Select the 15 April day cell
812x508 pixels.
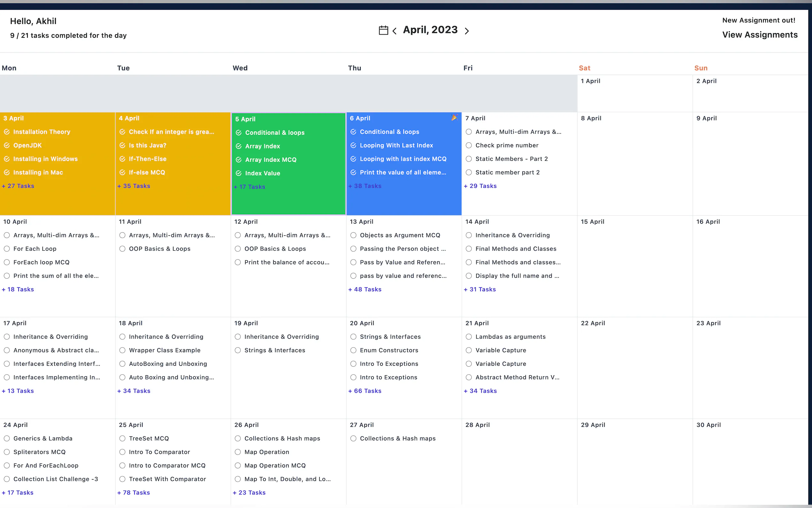click(x=635, y=266)
